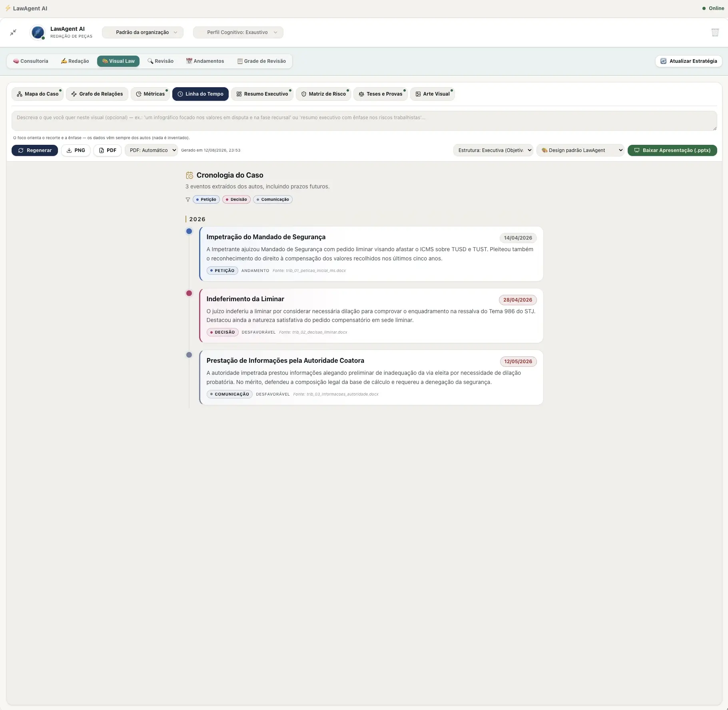Open the Prestação de Informações pela Autoridade Coatora card
The image size is (728, 710).
click(371, 378)
